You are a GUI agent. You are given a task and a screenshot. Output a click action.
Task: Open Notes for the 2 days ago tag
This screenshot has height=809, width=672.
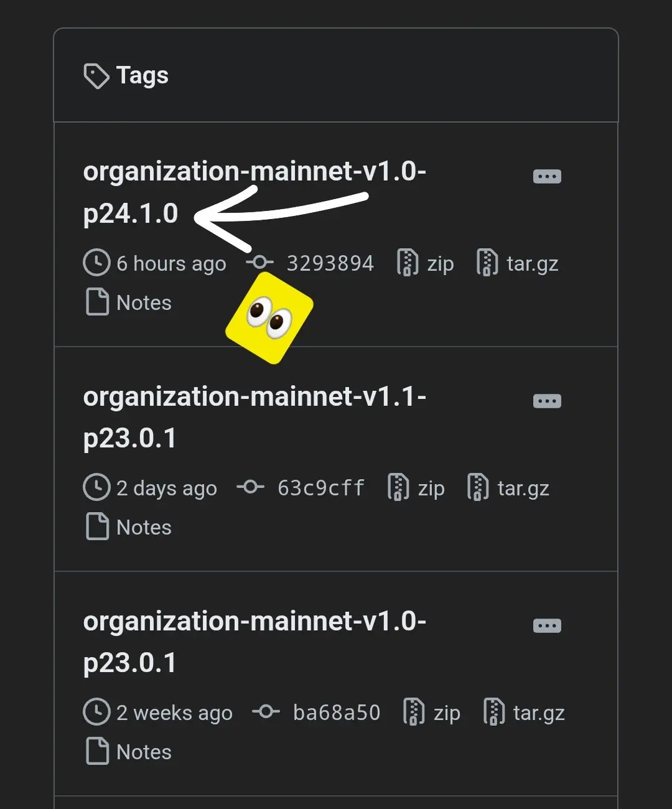(x=128, y=527)
